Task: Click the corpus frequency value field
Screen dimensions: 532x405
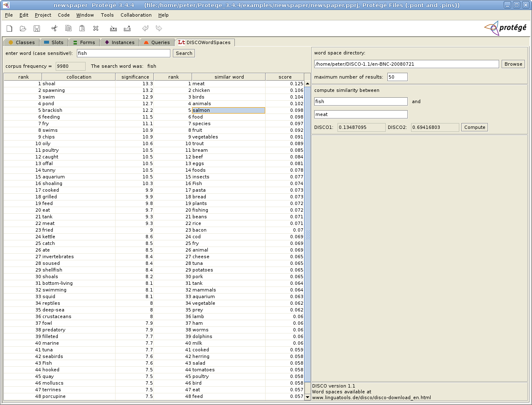Action: (70, 66)
